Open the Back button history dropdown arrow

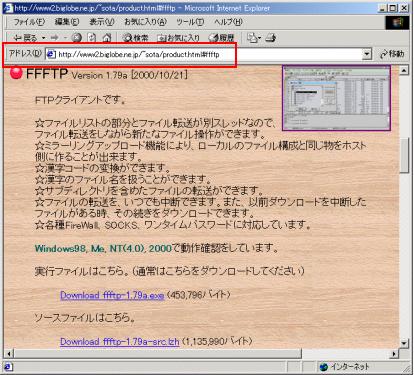point(44,38)
